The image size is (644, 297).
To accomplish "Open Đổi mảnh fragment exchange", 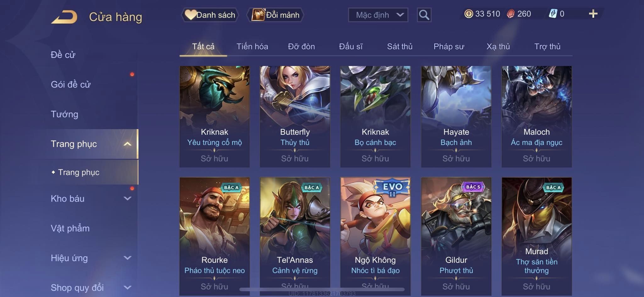I will pyautogui.click(x=276, y=15).
